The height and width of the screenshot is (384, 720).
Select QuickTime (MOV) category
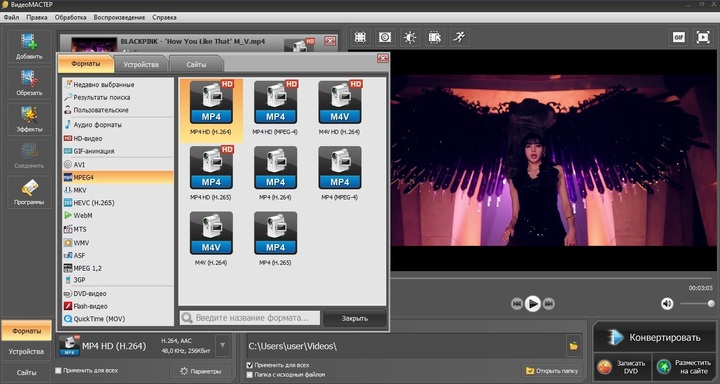(118, 319)
